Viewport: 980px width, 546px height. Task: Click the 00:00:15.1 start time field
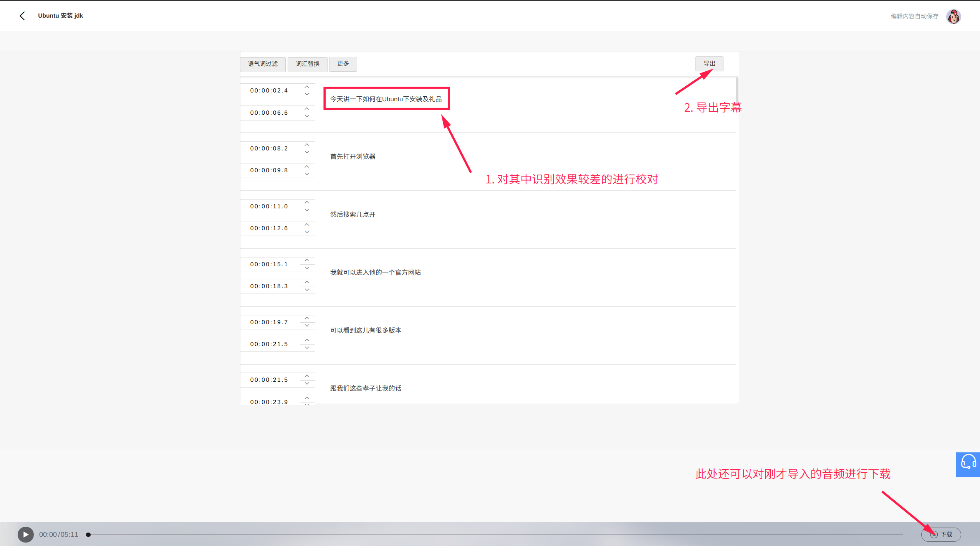[x=269, y=264]
